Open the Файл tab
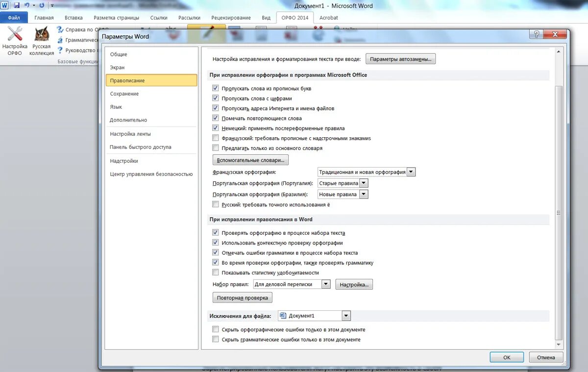Viewport: 588px width, 372px height. [x=14, y=18]
